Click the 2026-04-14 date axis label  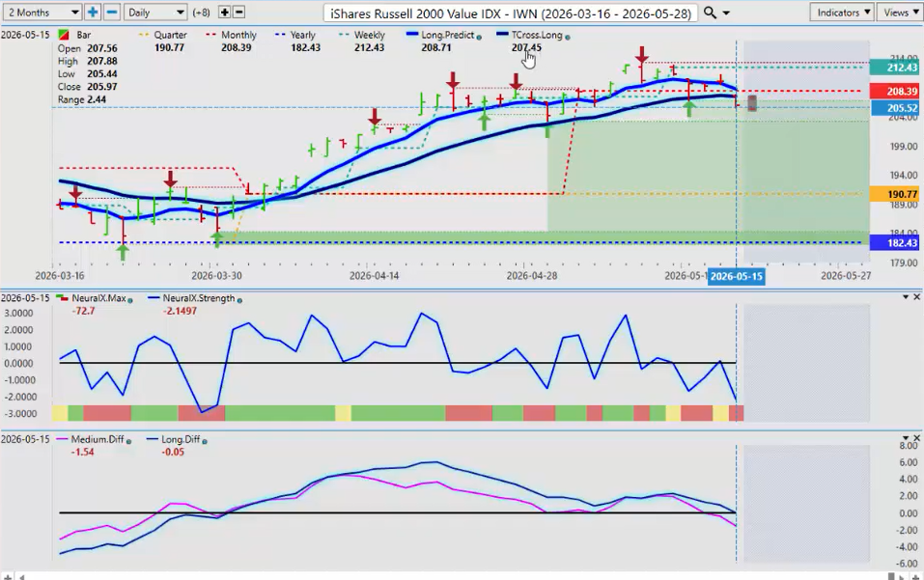point(374,276)
